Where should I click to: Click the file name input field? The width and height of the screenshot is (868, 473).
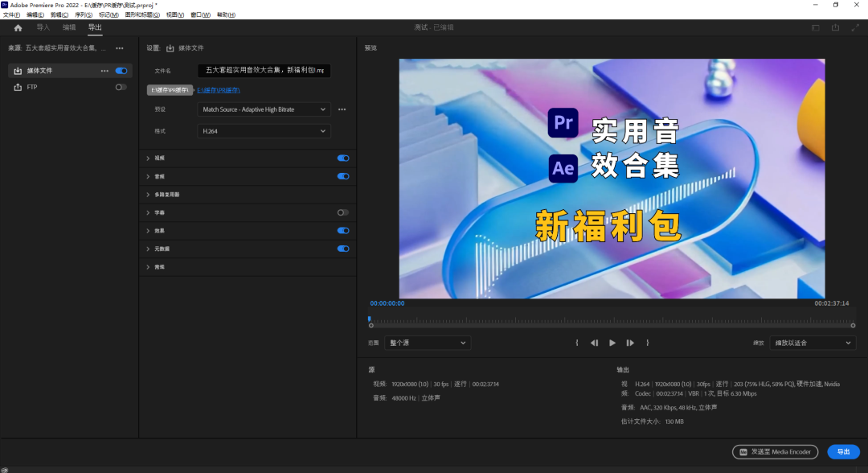pos(264,71)
